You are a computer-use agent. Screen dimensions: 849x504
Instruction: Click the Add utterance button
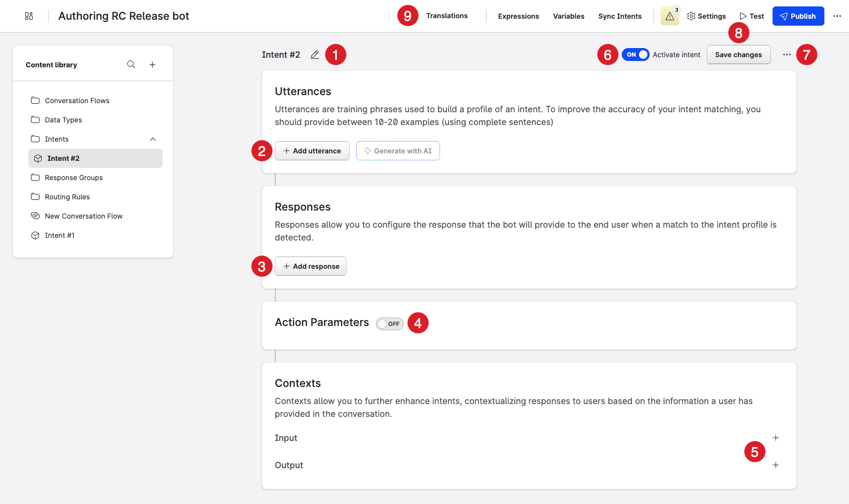(312, 151)
